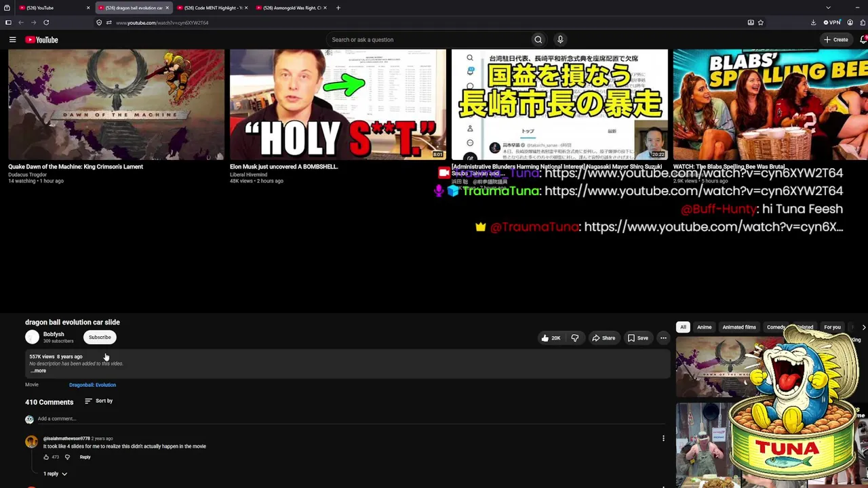Share the dragon ball video

[604, 338]
